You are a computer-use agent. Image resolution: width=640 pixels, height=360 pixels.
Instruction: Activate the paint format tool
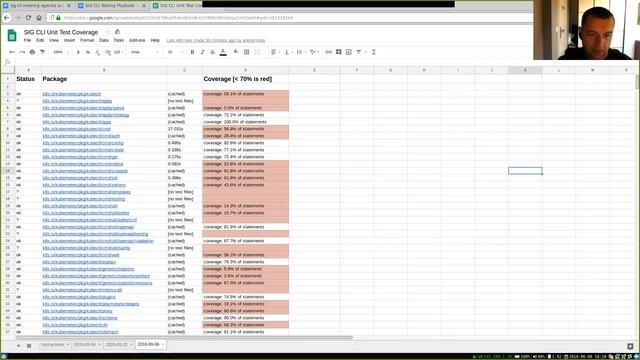pos(42,52)
